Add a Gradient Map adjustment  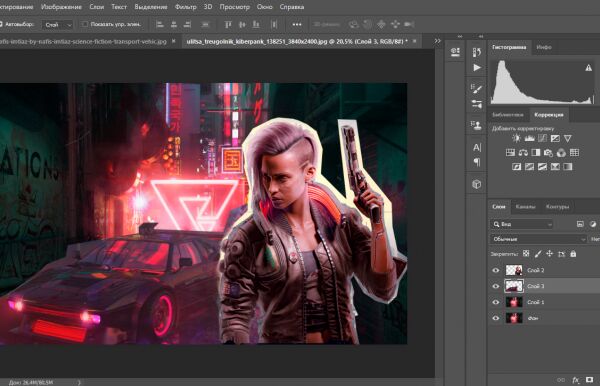[x=568, y=166]
